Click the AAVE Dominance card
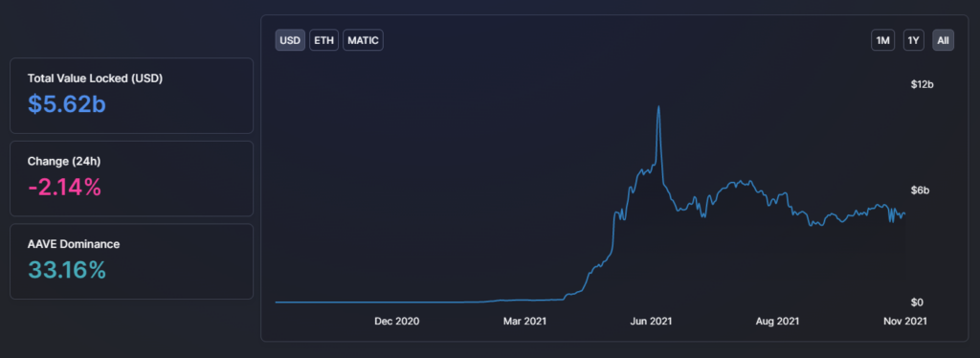The height and width of the screenshot is (358, 980). [131, 261]
